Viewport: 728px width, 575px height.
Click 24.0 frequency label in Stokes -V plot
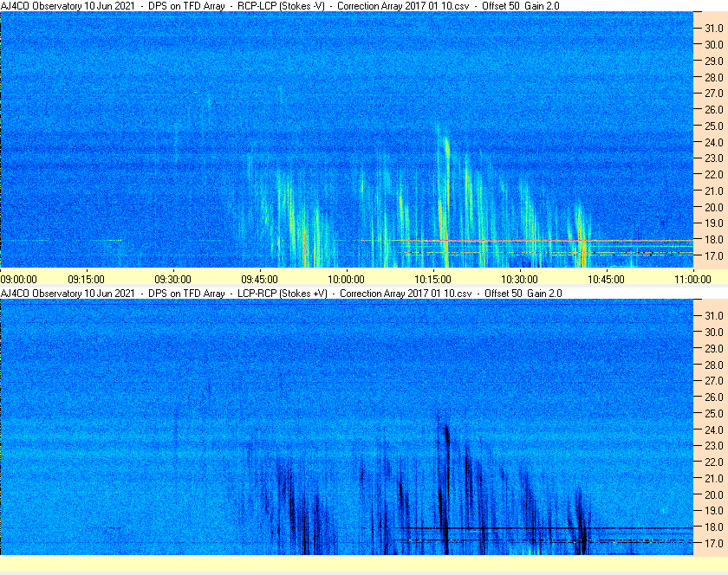[714, 142]
